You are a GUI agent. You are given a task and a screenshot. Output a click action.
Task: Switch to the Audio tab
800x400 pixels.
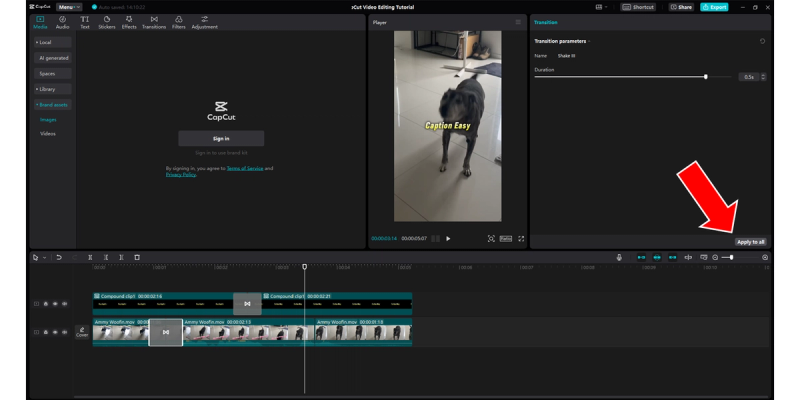coord(62,22)
